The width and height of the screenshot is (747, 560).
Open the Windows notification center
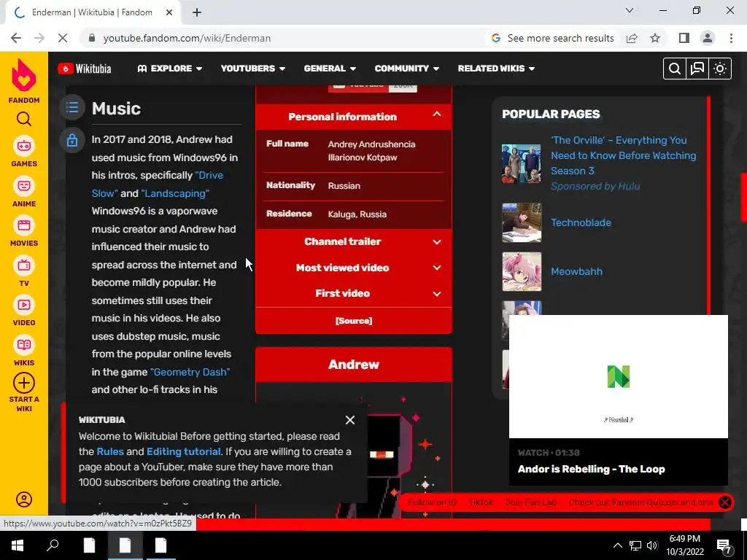pyautogui.click(x=724, y=545)
